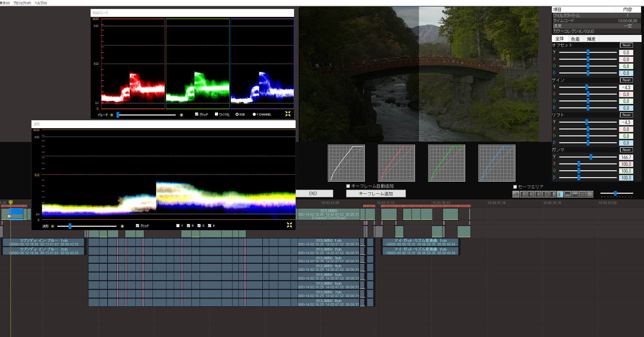Open the プロジェクト(P) menu

point(22,3)
